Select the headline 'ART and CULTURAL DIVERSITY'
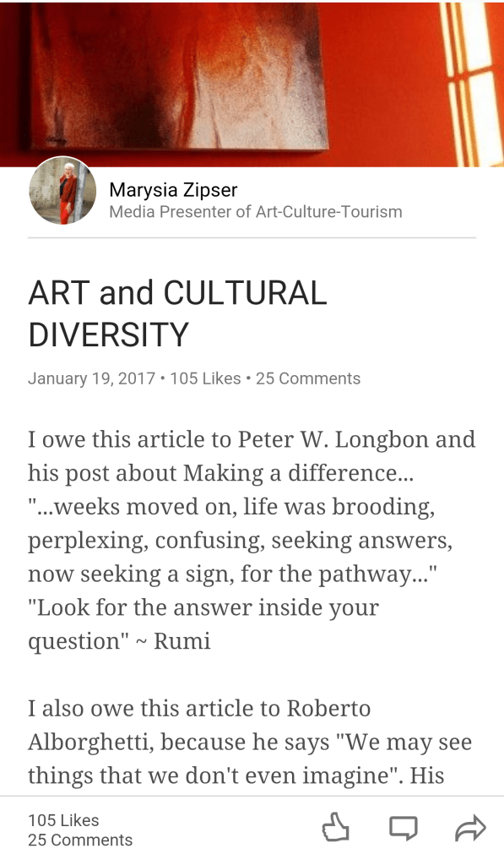Screen dimensions: 504x865 click(178, 313)
